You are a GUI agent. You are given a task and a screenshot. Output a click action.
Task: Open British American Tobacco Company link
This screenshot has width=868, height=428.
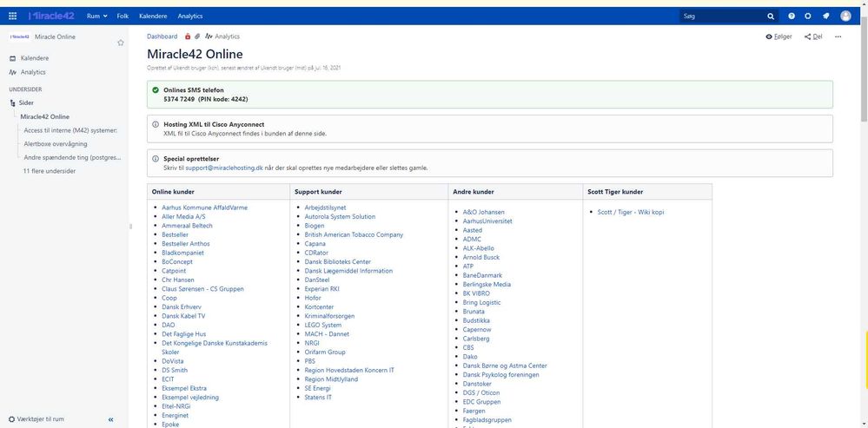pos(354,234)
